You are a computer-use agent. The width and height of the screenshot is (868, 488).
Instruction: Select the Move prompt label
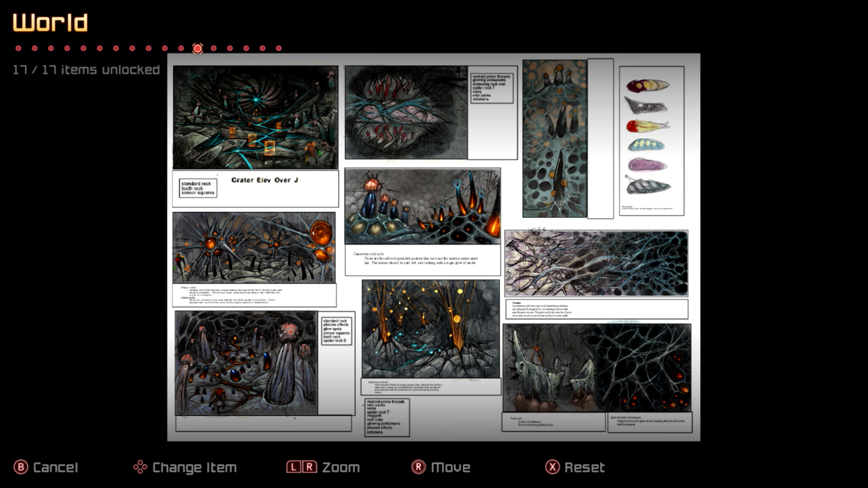click(450, 467)
